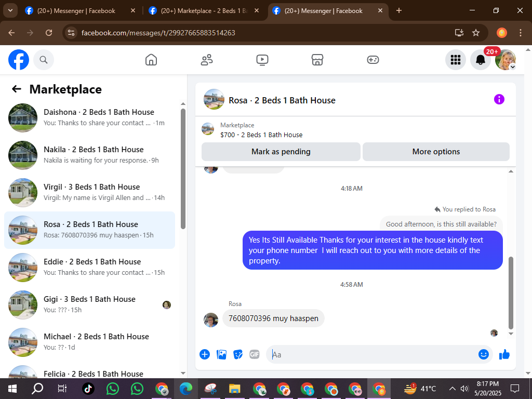
Task: Click the chat scroll down arrow
Action: (511, 334)
